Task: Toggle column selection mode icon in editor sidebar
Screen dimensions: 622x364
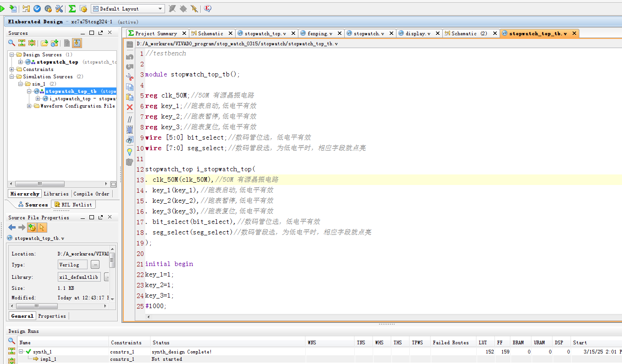Action: 130,130
